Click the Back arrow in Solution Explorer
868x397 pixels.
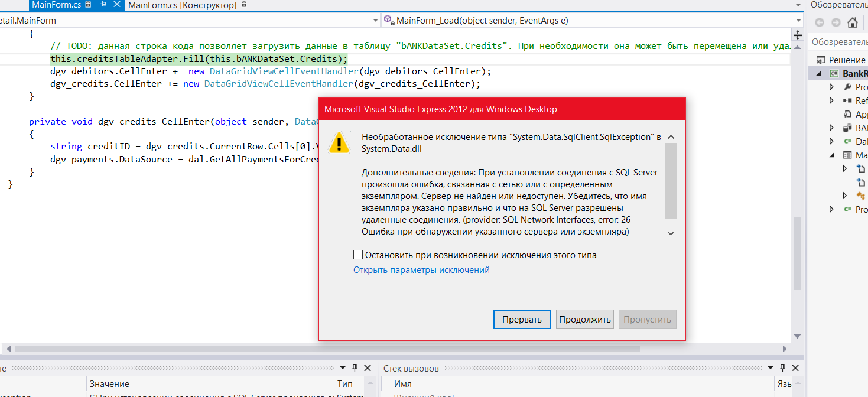[820, 22]
